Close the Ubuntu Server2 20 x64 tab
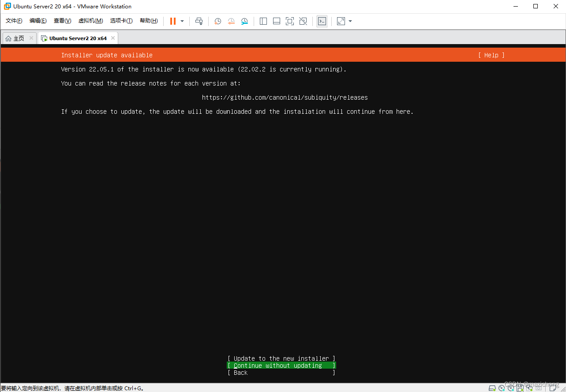This screenshot has height=392, width=566. tap(113, 38)
